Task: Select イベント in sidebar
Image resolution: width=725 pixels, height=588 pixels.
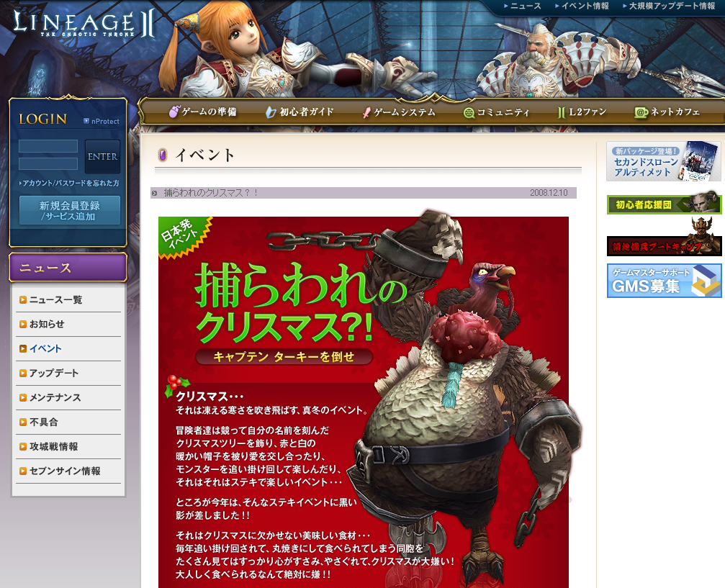Action: (x=45, y=348)
